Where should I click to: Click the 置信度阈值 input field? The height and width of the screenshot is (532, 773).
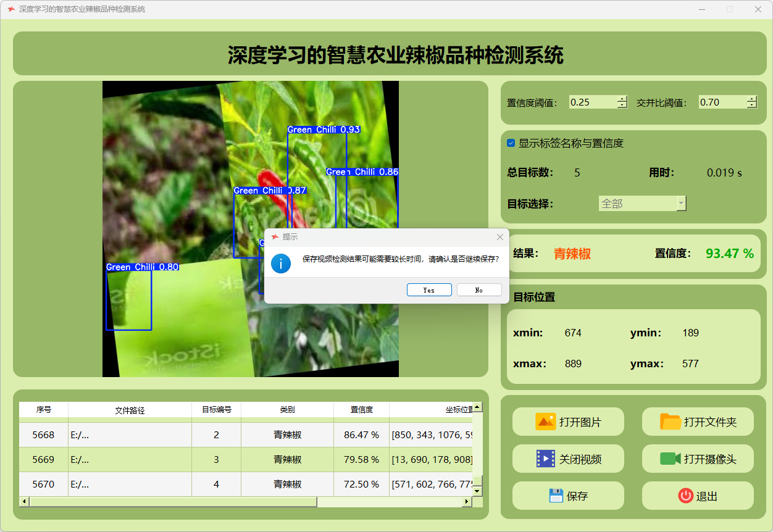[592, 102]
